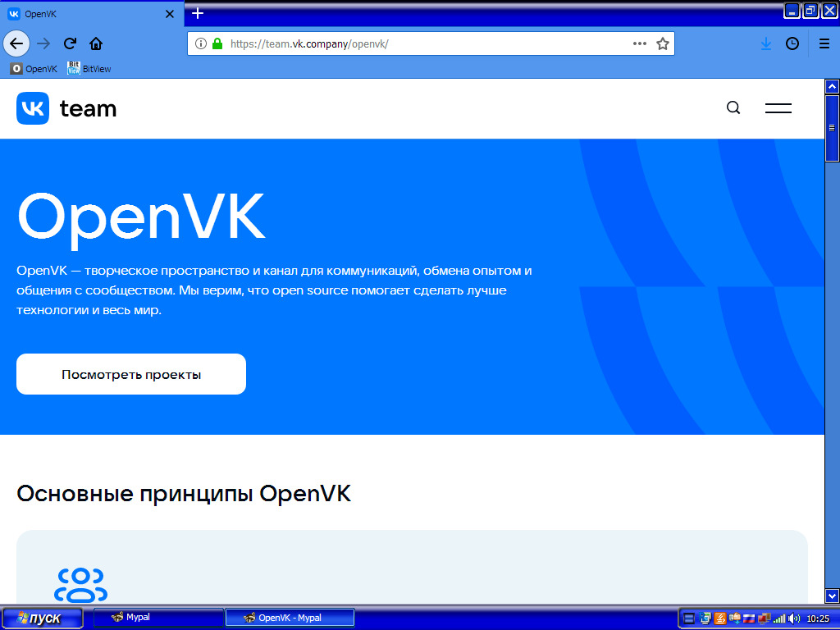
Task: Click the VK team logo
Action: point(66,108)
